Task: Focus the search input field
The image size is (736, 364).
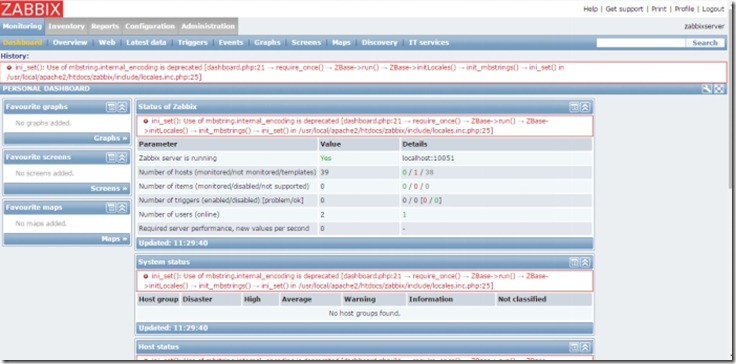Action: 641,43
